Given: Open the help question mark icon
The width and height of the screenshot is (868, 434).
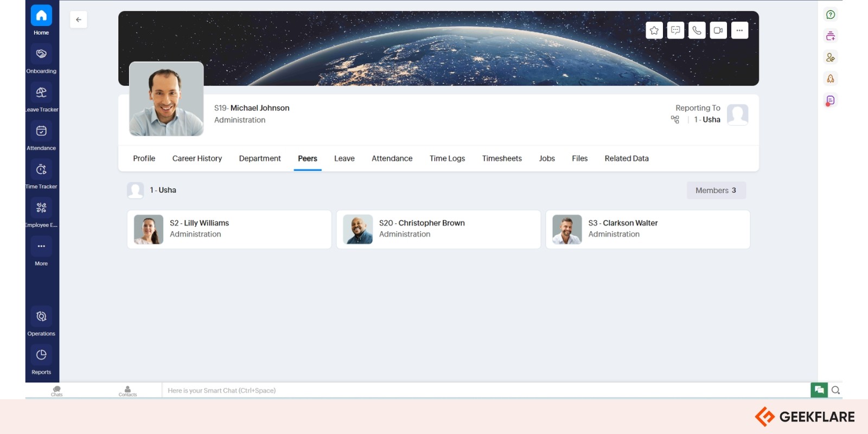Looking at the screenshot, I should (831, 15).
